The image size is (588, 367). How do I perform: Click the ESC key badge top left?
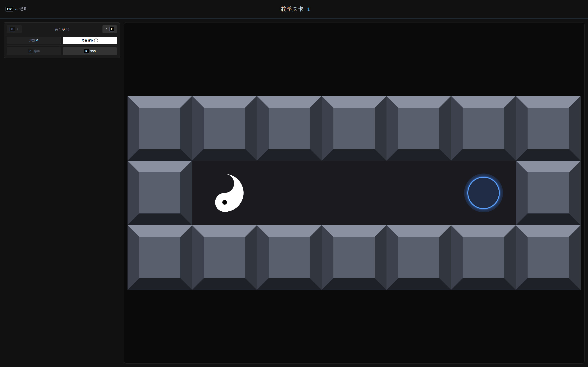9,9
